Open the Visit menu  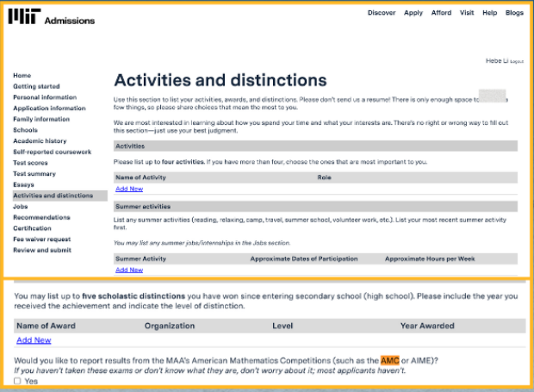467,13
